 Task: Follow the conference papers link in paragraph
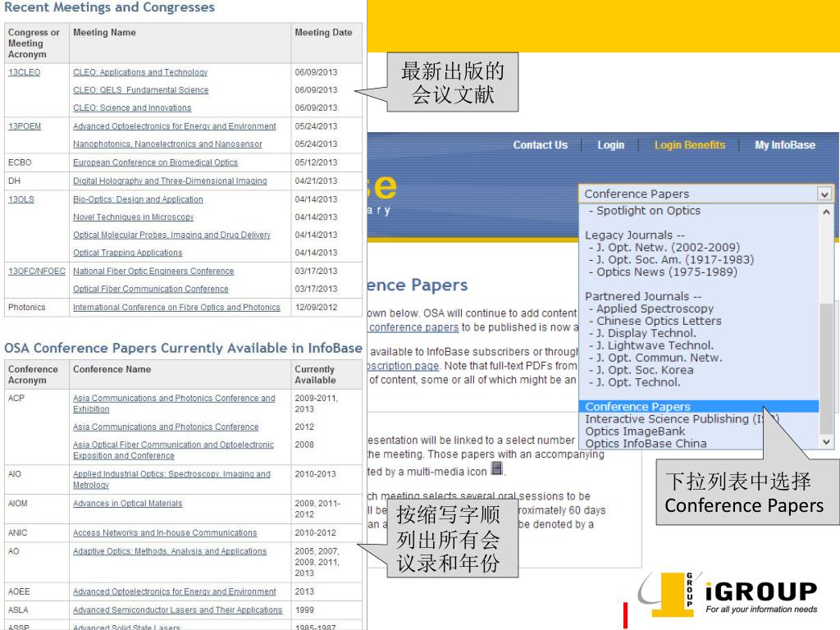[413, 327]
